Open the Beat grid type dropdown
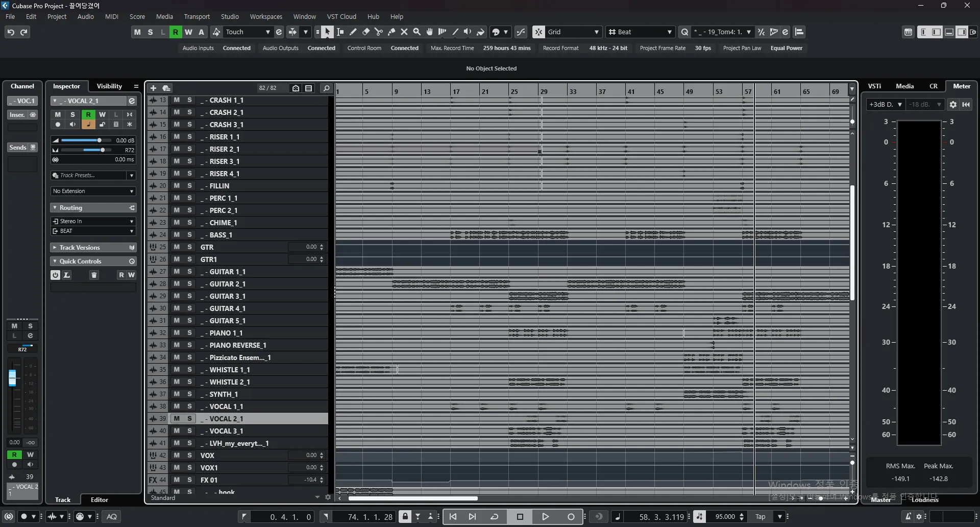The height and width of the screenshot is (527, 980). coord(641,32)
